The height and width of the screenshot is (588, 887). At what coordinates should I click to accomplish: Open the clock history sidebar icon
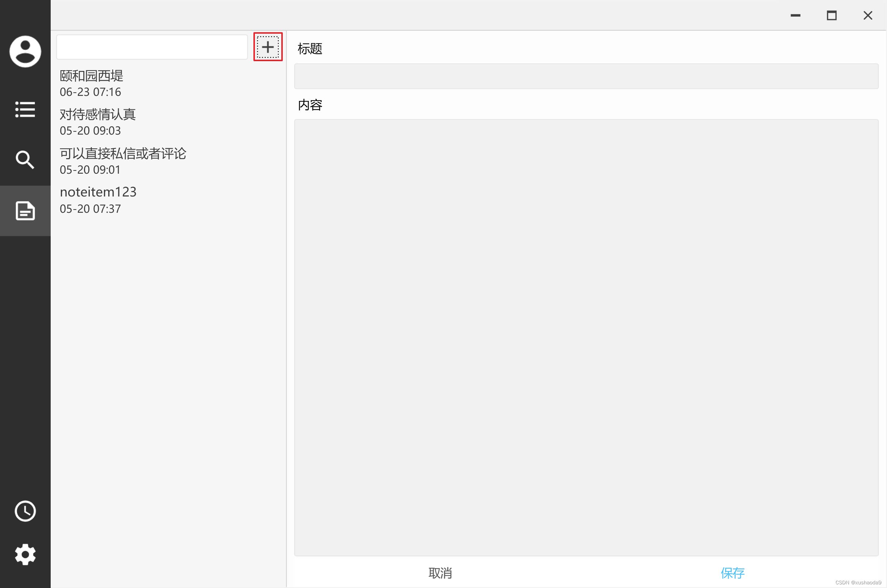coord(25,511)
